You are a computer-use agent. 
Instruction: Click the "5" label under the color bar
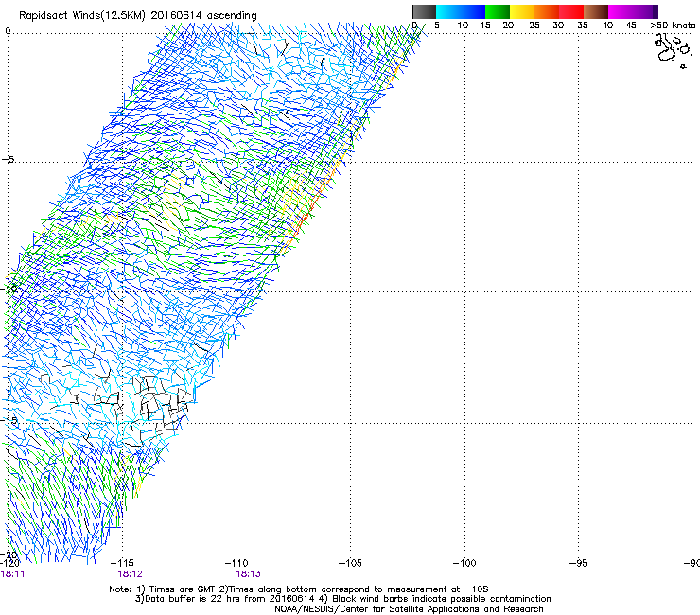click(437, 26)
